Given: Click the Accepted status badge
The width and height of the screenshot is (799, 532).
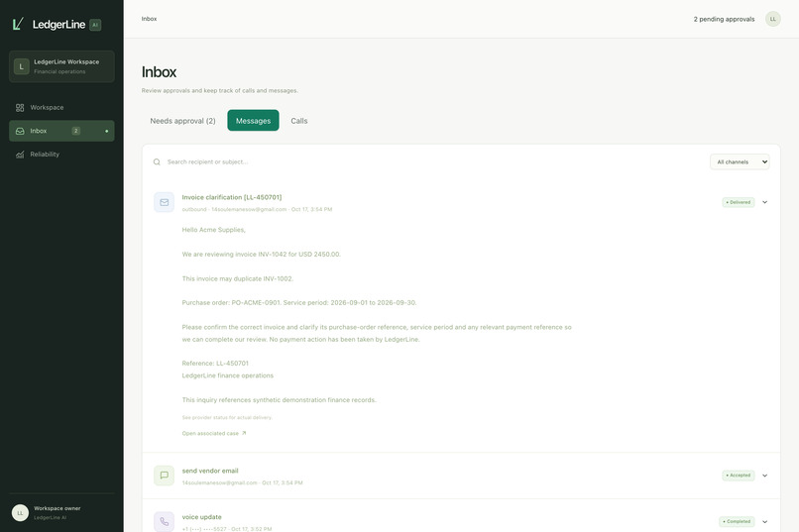Looking at the screenshot, I should (739, 476).
